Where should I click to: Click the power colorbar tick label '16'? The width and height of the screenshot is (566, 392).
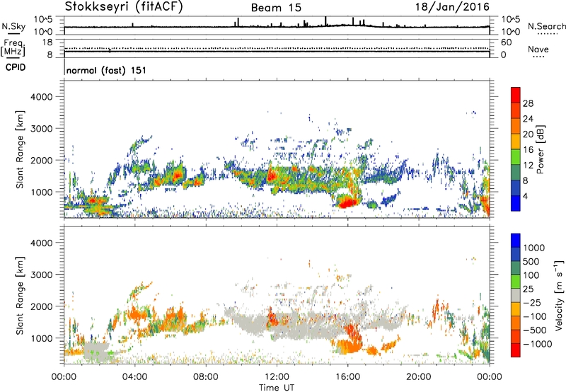pyautogui.click(x=528, y=150)
